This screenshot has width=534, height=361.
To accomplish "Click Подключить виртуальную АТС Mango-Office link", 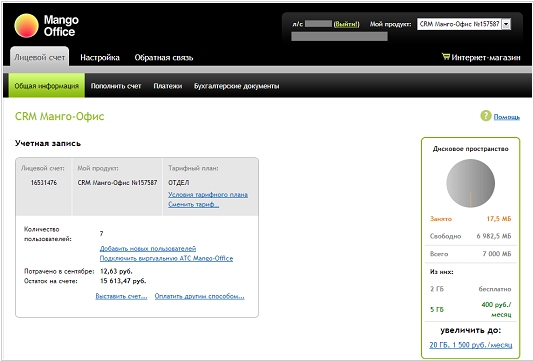I will point(166,258).
